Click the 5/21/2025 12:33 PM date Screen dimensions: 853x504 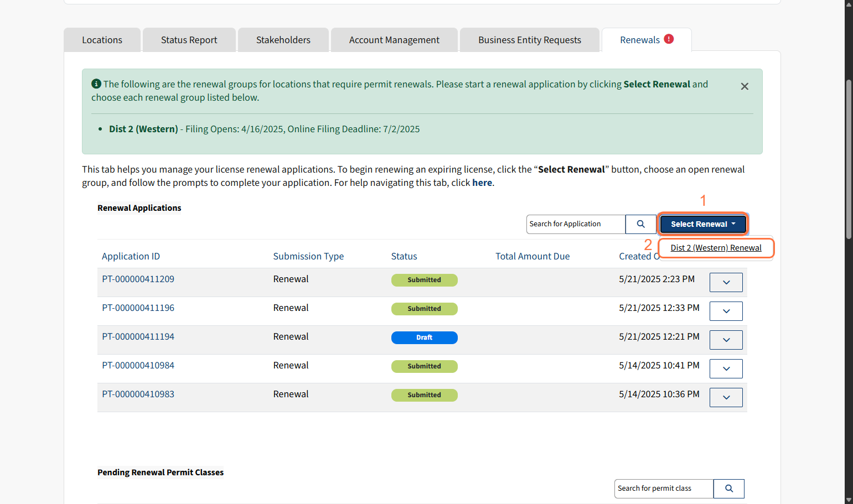659,308
